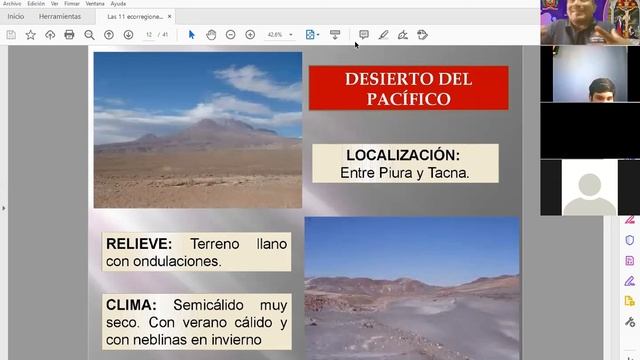Open the find text magnifier
640x360 pixels.
click(x=89, y=35)
